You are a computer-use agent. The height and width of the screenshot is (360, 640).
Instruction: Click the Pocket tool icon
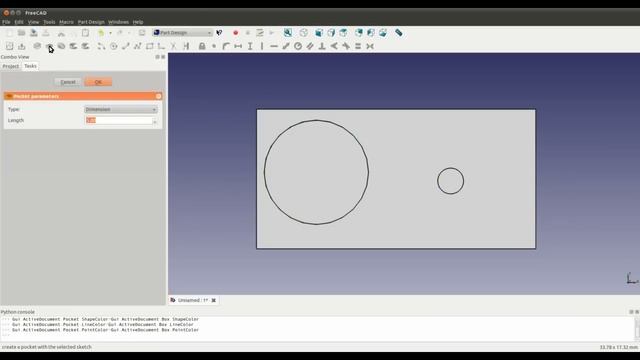point(49,46)
